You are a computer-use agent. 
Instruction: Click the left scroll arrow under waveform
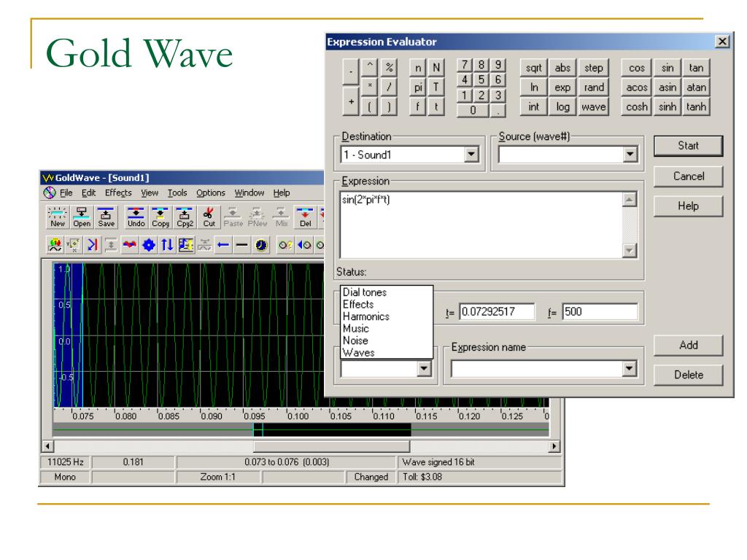[x=47, y=446]
